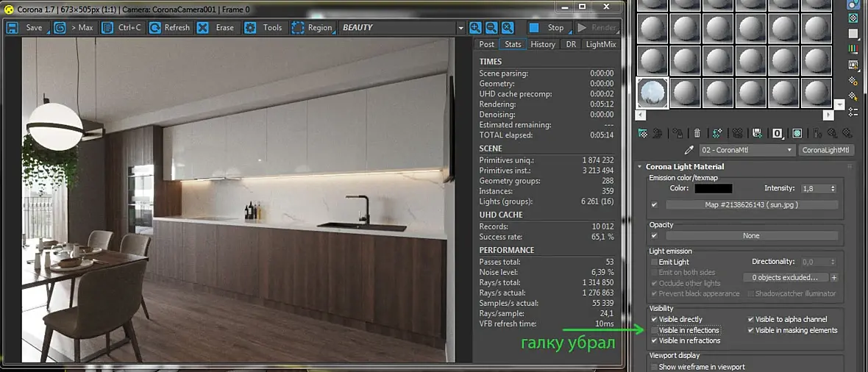Screen dimensions: 868x372
Task: Reset material with the trash icon
Action: (697, 133)
